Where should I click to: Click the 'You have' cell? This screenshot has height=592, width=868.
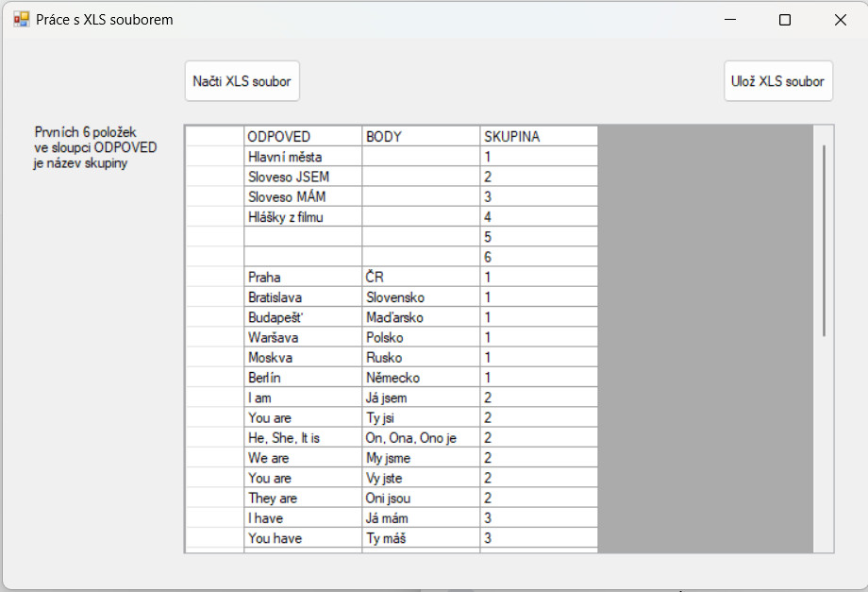[303, 538]
